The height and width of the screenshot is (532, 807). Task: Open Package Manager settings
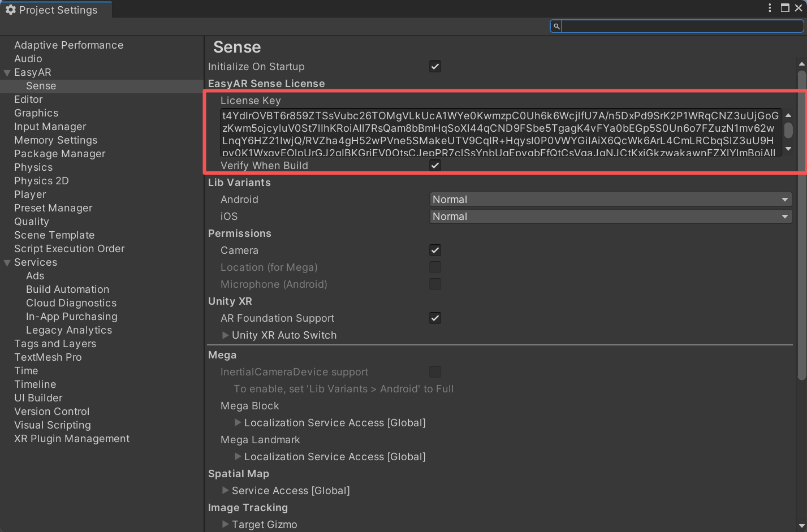click(59, 154)
